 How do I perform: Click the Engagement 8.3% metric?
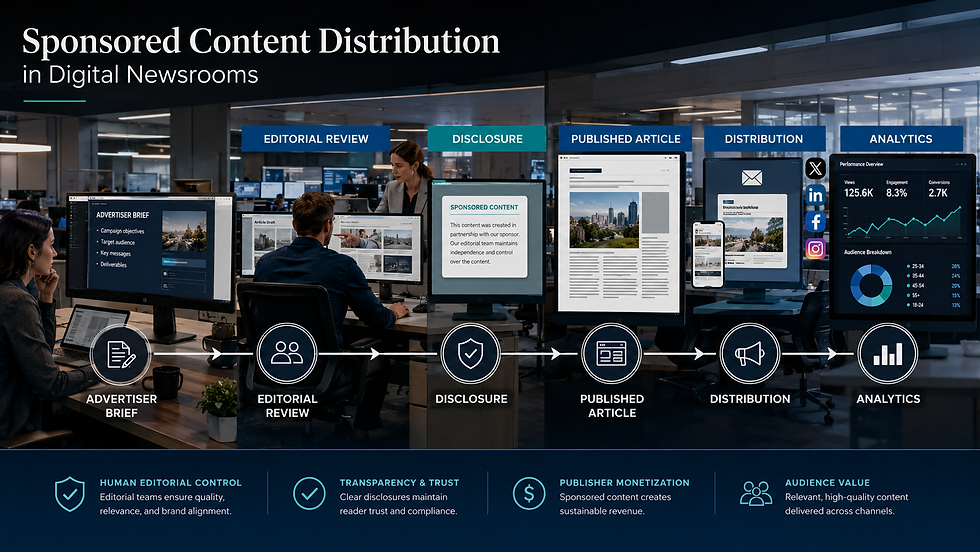click(x=896, y=189)
